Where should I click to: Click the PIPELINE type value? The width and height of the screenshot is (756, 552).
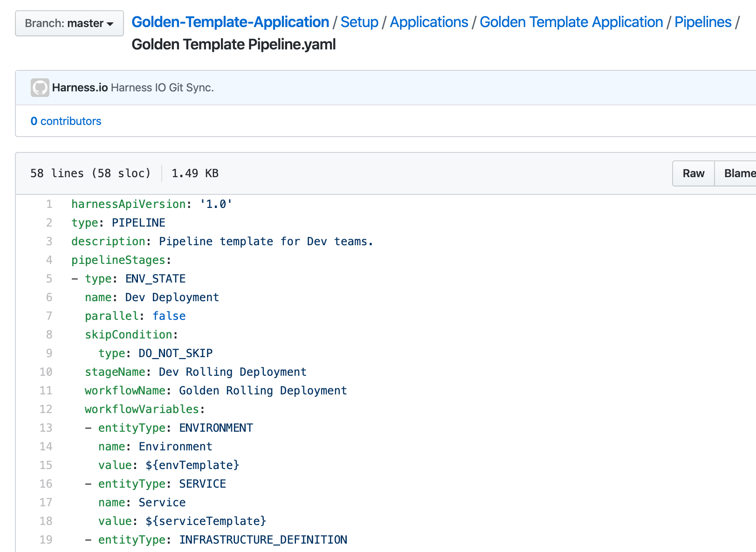(x=138, y=223)
